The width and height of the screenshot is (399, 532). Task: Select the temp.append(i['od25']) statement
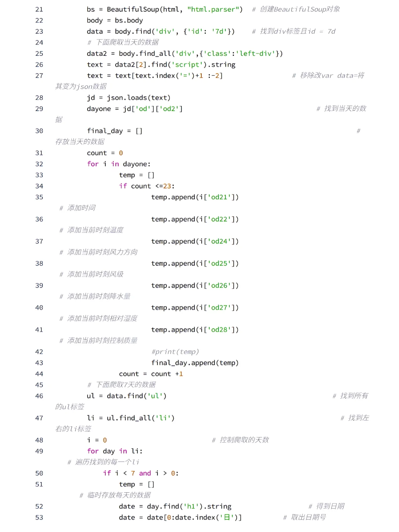pyautogui.click(x=195, y=263)
